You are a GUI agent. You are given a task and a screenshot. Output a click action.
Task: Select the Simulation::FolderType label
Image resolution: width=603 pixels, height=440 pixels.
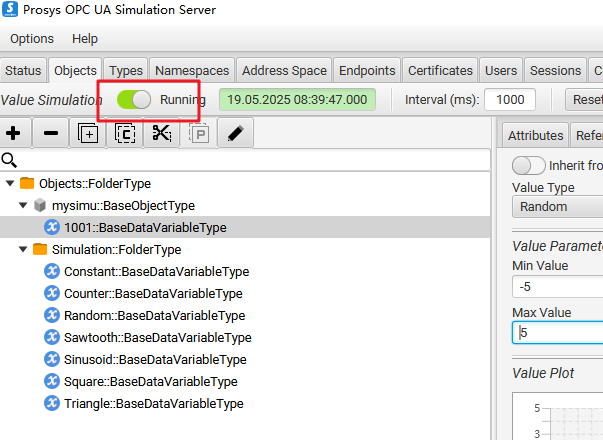point(117,250)
